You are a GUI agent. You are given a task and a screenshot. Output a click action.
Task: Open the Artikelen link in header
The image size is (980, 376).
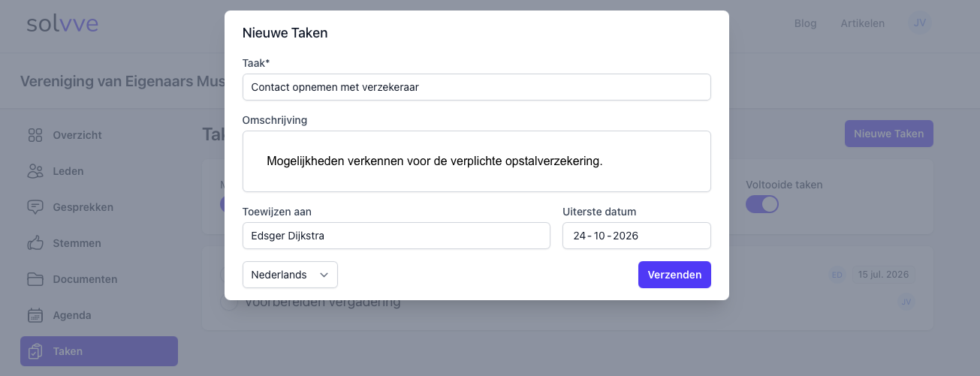click(x=862, y=23)
